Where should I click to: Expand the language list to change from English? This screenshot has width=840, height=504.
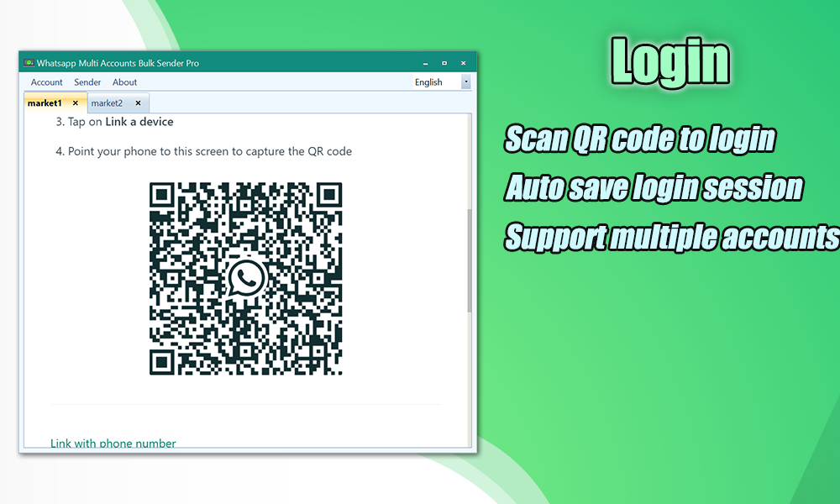465,81
